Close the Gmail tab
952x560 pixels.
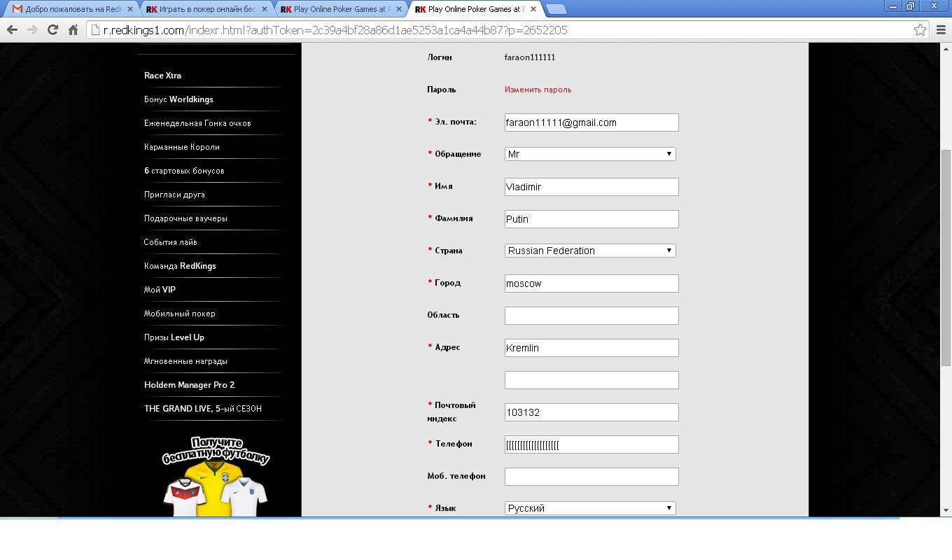click(129, 9)
